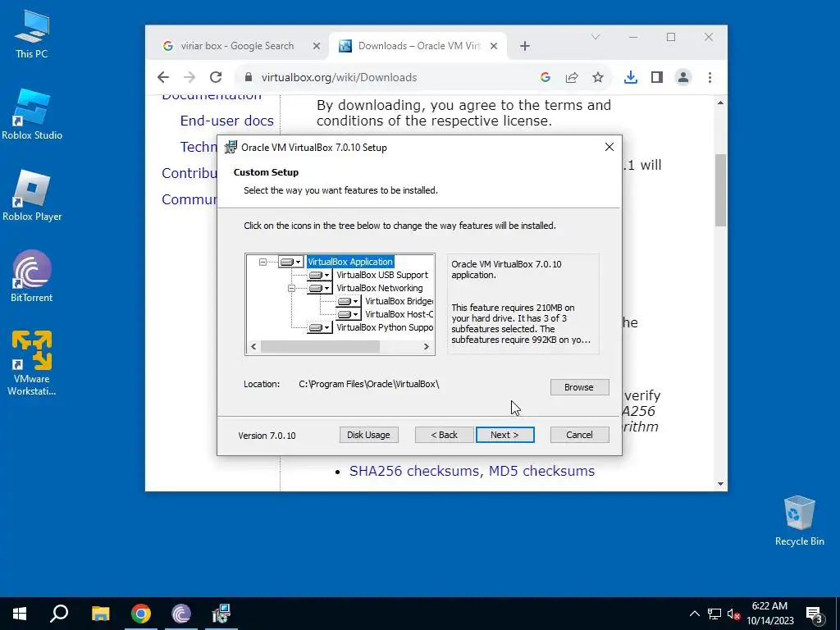Click Chrome page scrollbar up arrow
This screenshot has height=630, width=840.
click(x=720, y=103)
